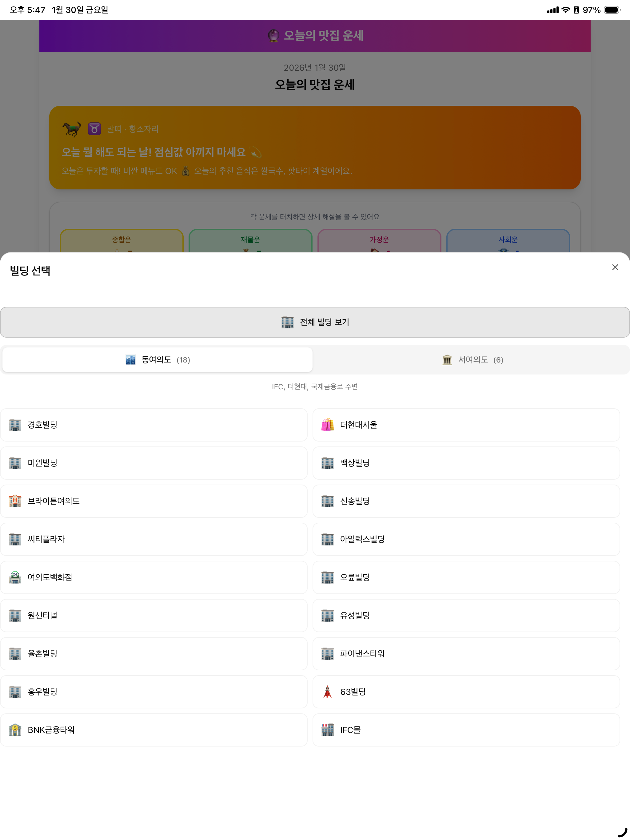Pick the BNK금융타워 building text
The width and height of the screenshot is (630, 840).
[51, 730]
